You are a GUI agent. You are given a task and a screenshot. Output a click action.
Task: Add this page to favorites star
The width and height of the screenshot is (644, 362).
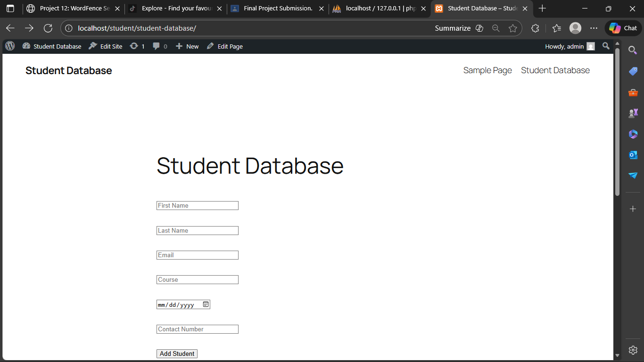coord(512,28)
